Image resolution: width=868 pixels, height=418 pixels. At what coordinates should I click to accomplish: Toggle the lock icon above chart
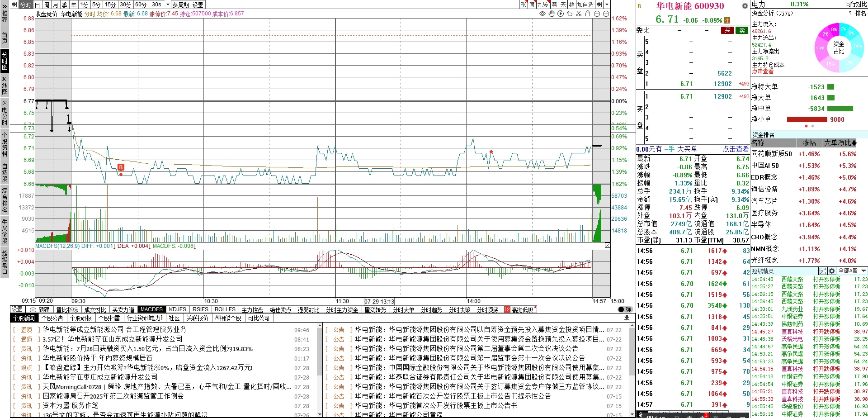(588, 14)
